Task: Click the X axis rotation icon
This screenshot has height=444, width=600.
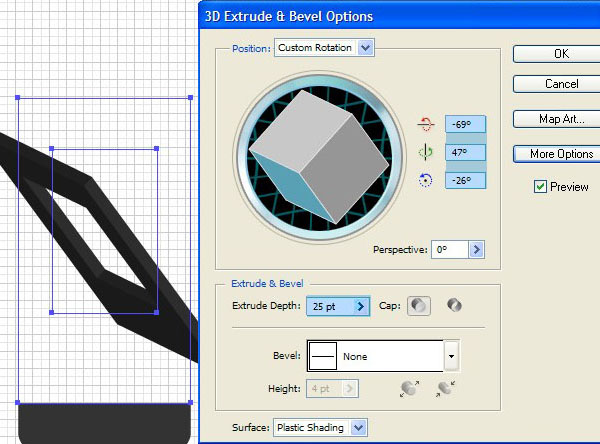Action: pyautogui.click(x=425, y=124)
